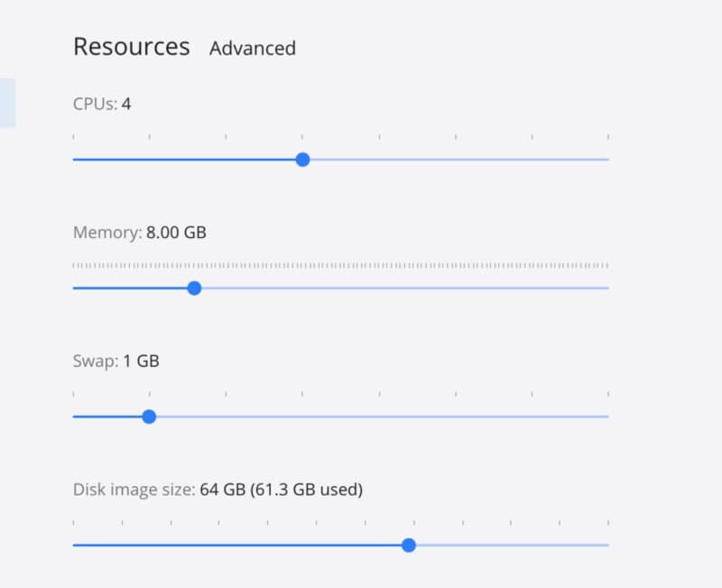Click the last tick of the Disk slider
722x588 pixels.
[607, 523]
